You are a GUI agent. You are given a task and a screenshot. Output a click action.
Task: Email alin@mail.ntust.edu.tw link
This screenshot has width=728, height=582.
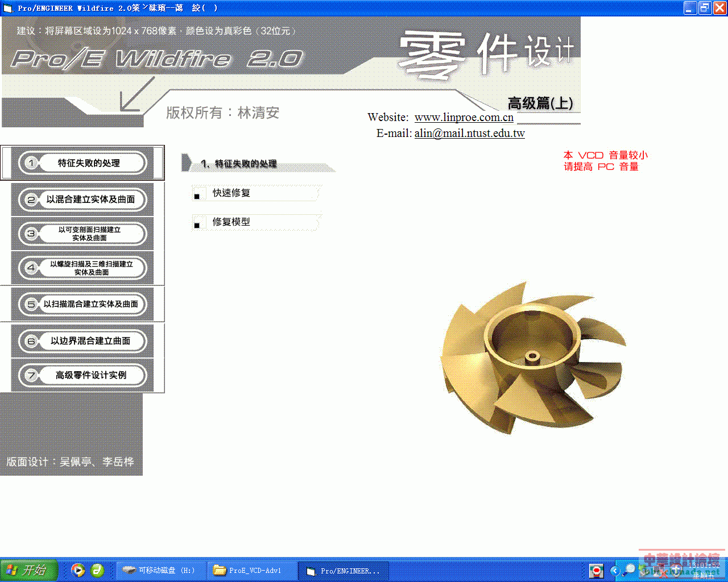(x=470, y=133)
